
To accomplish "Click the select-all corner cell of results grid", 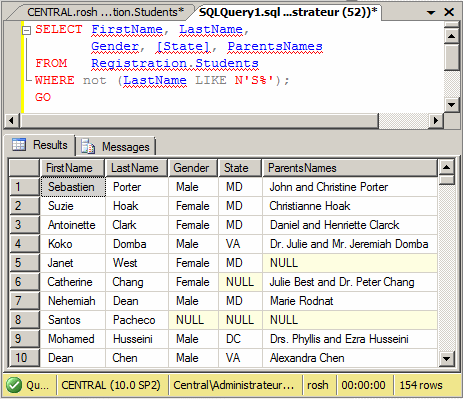I will pos(24,168).
